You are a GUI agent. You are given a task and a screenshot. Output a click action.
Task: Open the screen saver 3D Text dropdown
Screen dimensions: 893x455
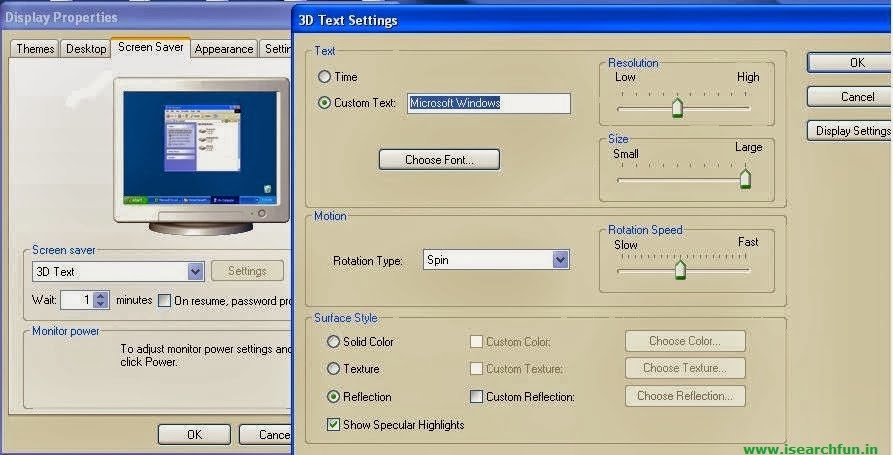(195, 272)
